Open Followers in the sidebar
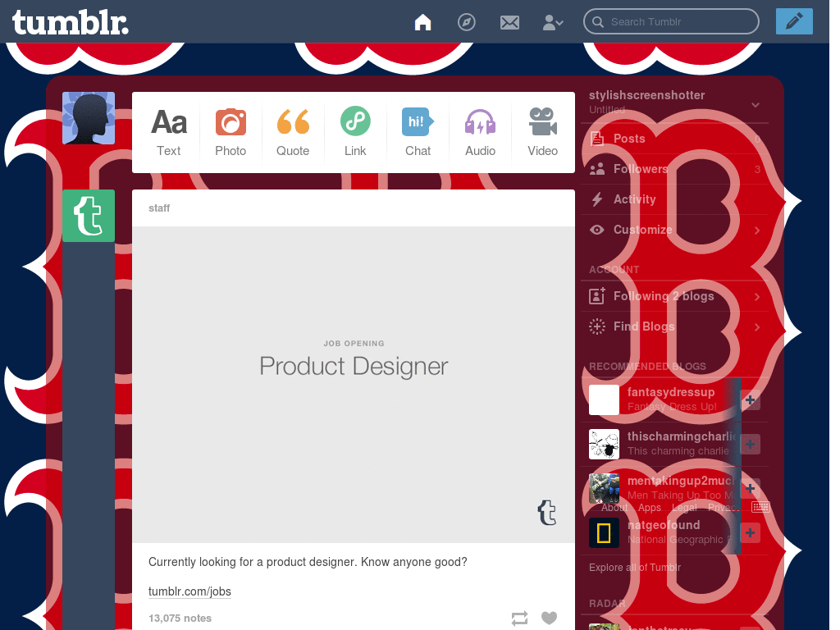This screenshot has height=630, width=840. click(675, 169)
